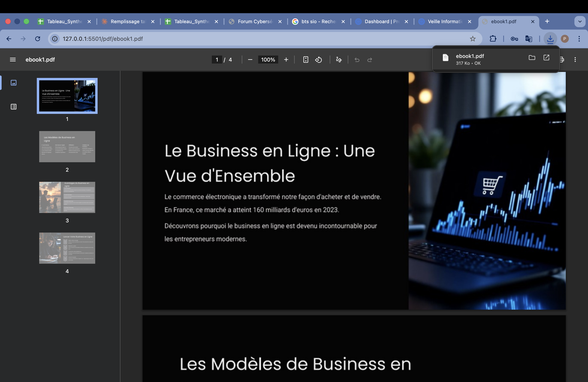Switch to fit-to-page view

coord(306,60)
